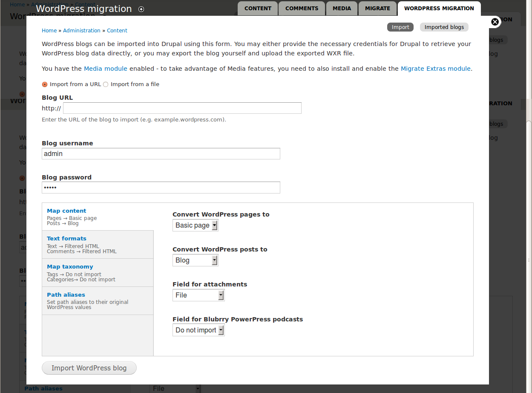
Task: Click the 'Blog password' label
Action: click(66, 177)
